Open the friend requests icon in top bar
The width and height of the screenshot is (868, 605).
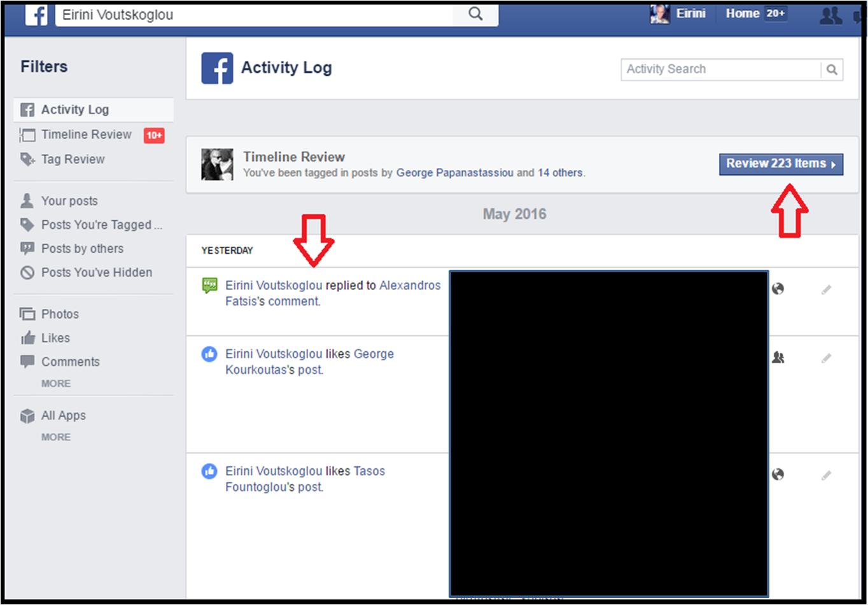(x=830, y=15)
